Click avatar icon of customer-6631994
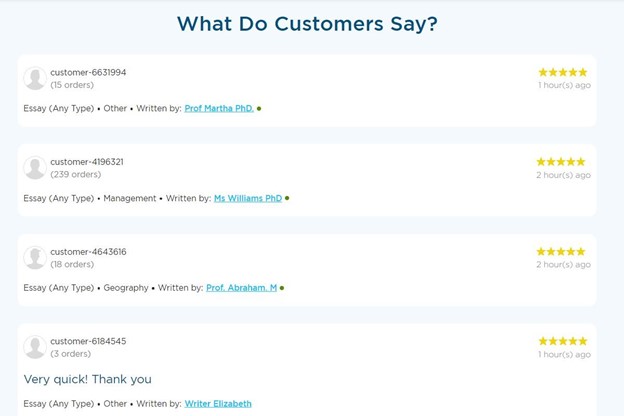The width and height of the screenshot is (624, 416). 35,79
